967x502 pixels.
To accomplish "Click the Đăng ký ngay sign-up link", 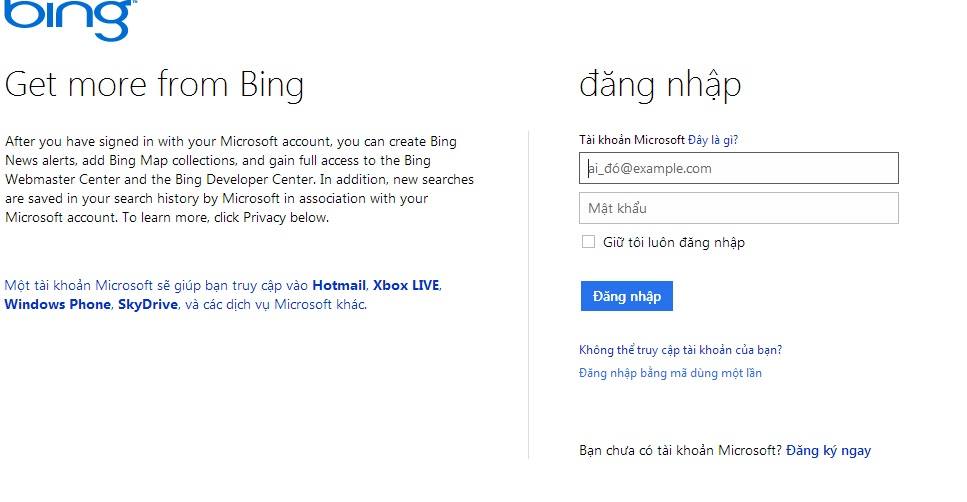I will [828, 451].
